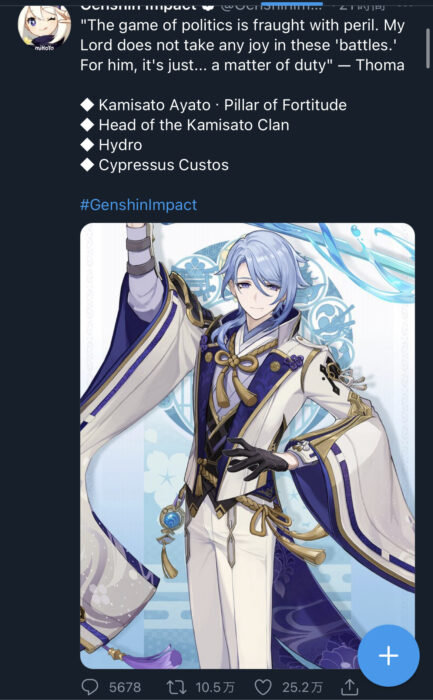Like the tweet with the heart icon
433x700 pixels.
pyautogui.click(x=263, y=687)
